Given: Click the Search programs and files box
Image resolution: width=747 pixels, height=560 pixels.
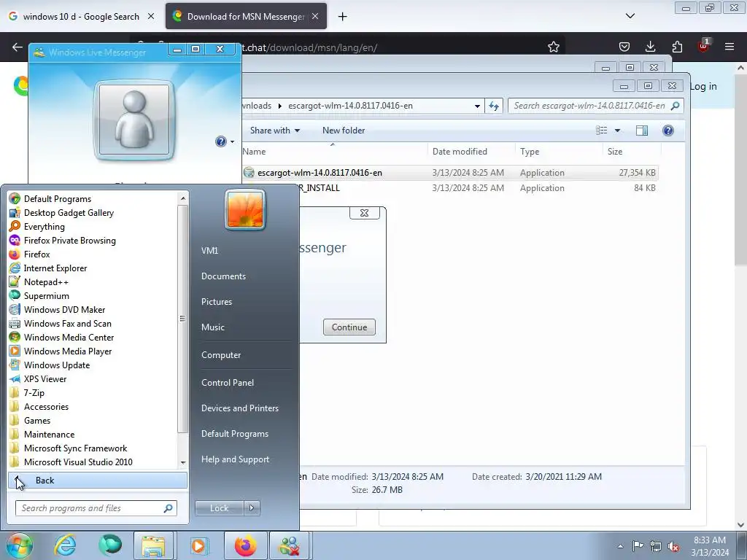Looking at the screenshot, I should [96, 508].
